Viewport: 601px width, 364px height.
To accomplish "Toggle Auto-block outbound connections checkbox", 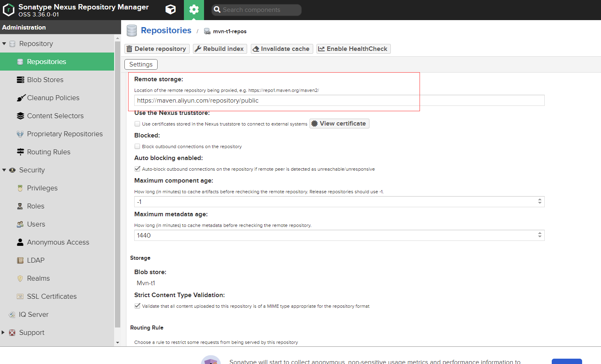I will pos(138,169).
